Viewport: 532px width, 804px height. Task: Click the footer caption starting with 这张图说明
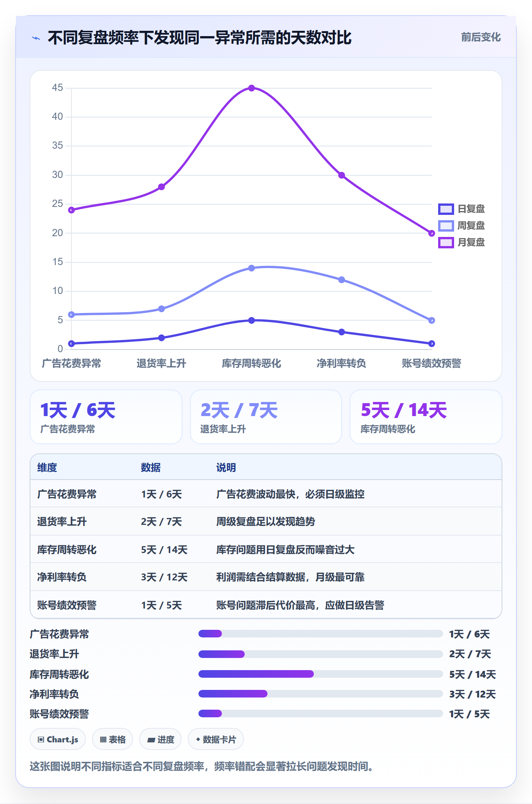tap(201, 766)
